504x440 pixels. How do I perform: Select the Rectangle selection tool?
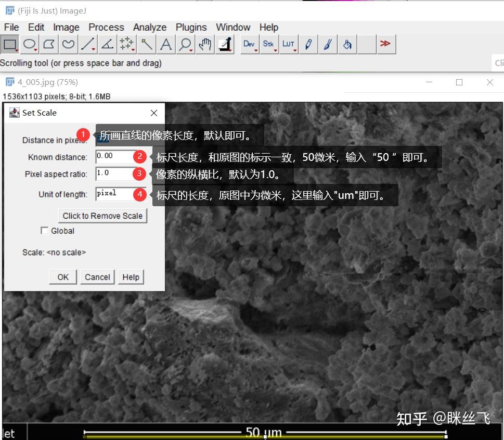point(10,44)
